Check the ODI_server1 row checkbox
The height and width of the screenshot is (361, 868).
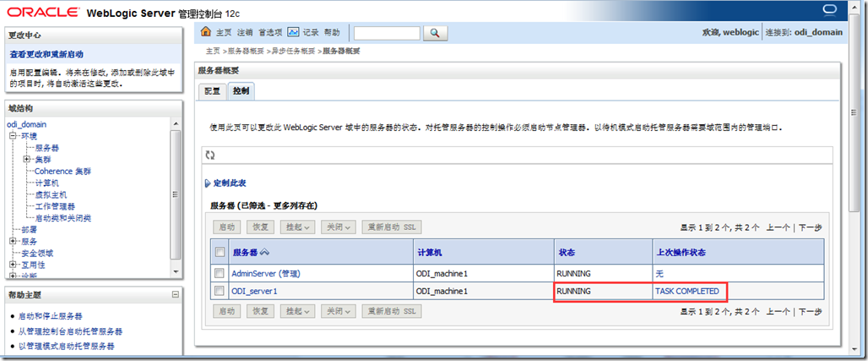pos(220,291)
